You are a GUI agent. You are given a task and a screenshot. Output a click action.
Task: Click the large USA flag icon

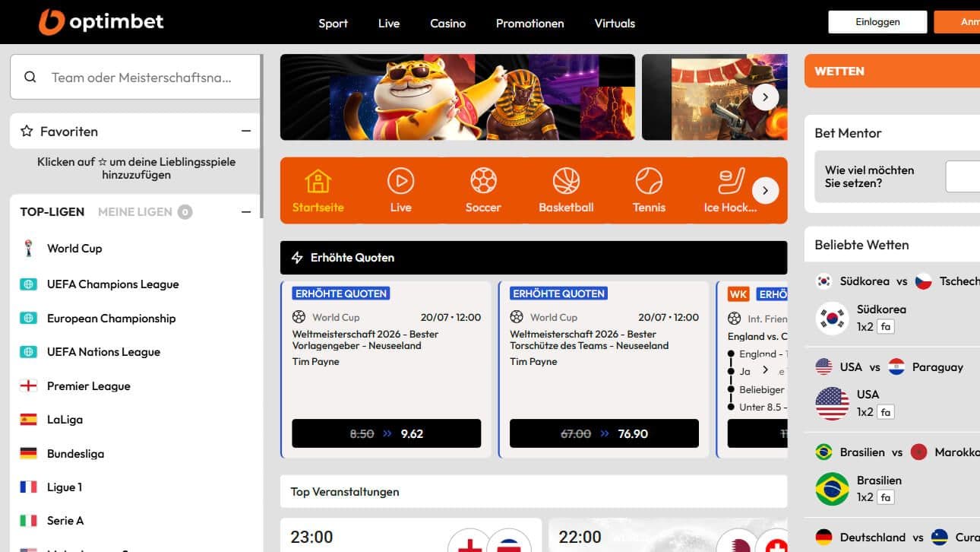point(832,404)
